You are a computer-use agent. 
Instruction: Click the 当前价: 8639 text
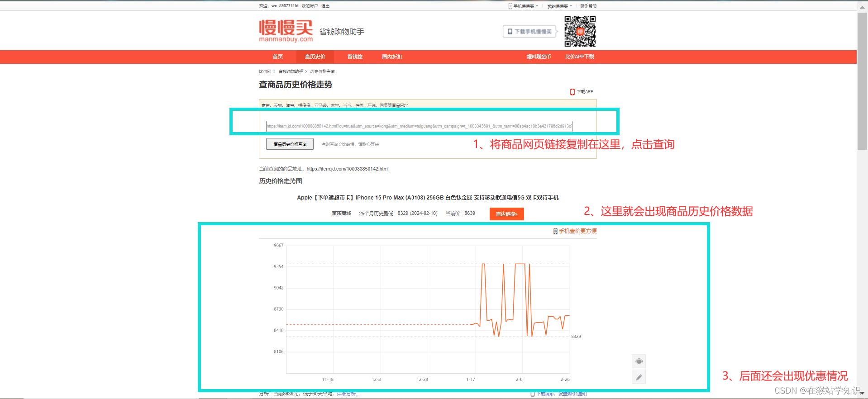point(460,213)
